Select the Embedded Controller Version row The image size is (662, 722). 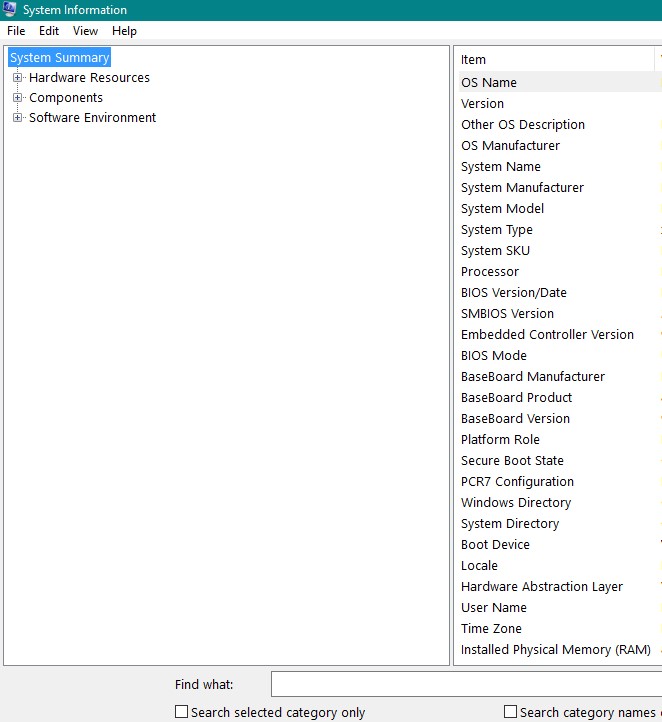pos(560,334)
